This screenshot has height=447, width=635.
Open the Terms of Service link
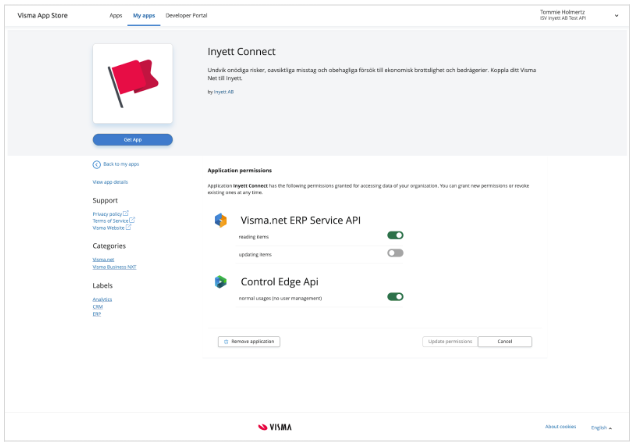tap(110, 221)
